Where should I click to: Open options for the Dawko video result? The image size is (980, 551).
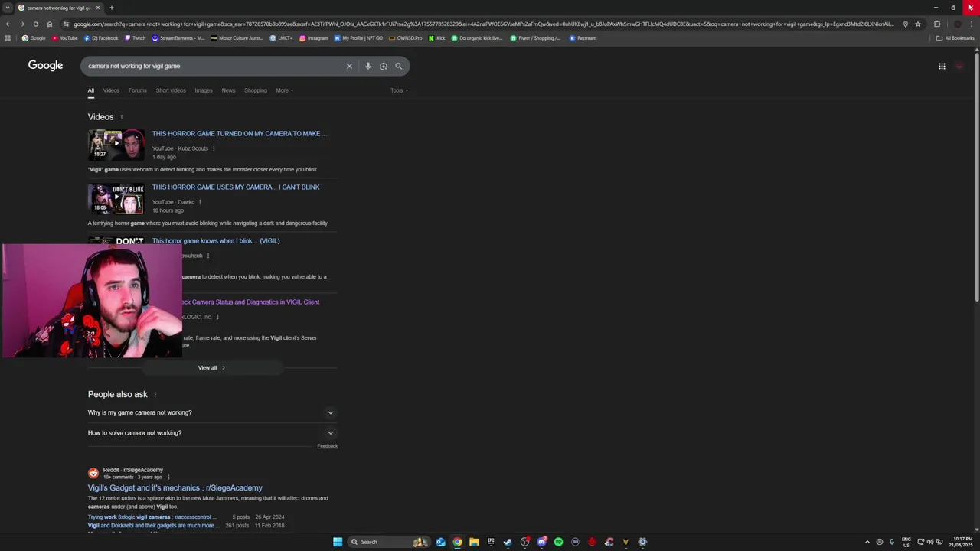point(200,202)
